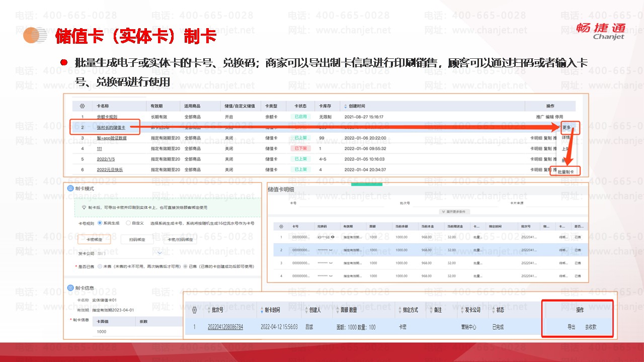Select 系统生成 card number rule
The height and width of the screenshot is (362, 644).
[100, 223]
